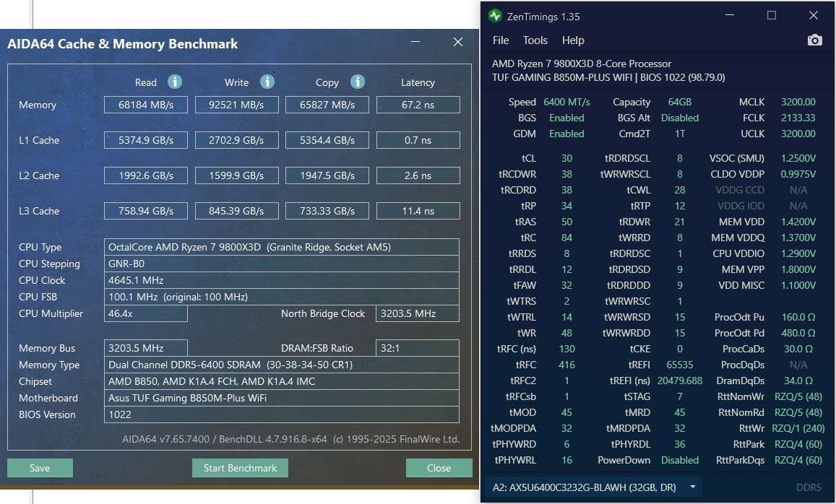The height and width of the screenshot is (504, 836).
Task: Click the BIOS Version field 1022
Action: [x=282, y=414]
